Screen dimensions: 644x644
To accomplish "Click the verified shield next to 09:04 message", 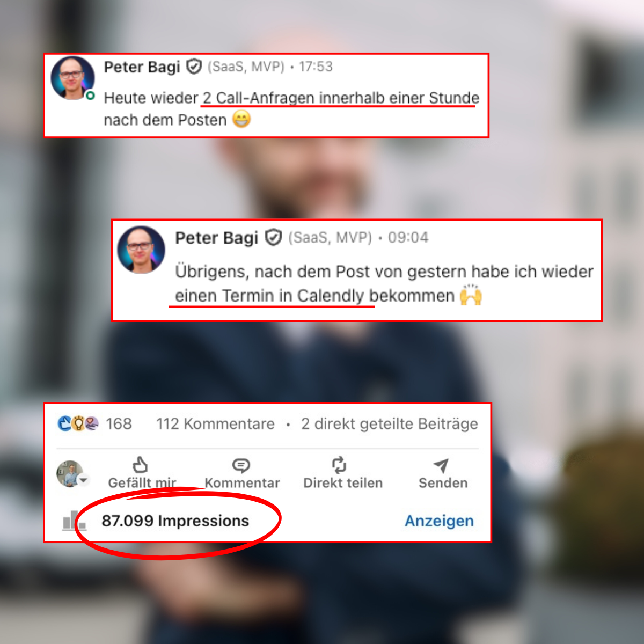I will coord(274,237).
